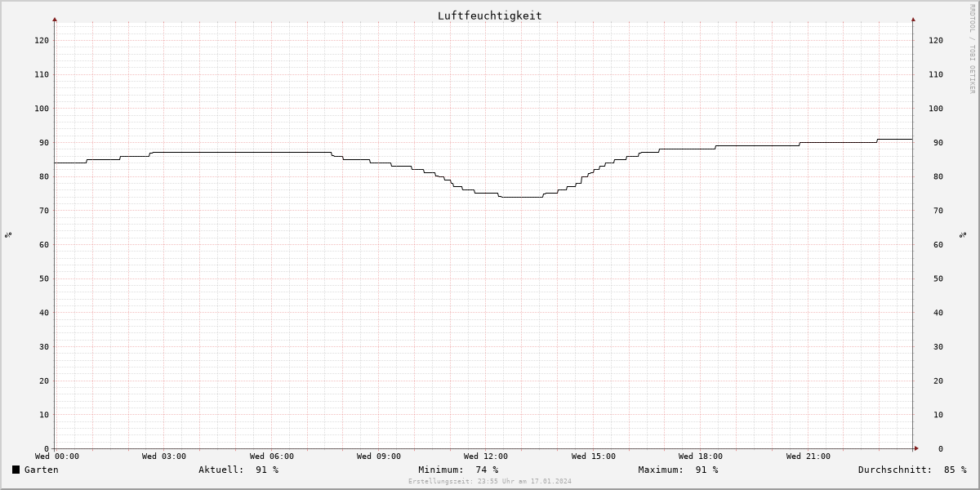Click the 90 label on left axis
980x490 pixels.
click(44, 142)
